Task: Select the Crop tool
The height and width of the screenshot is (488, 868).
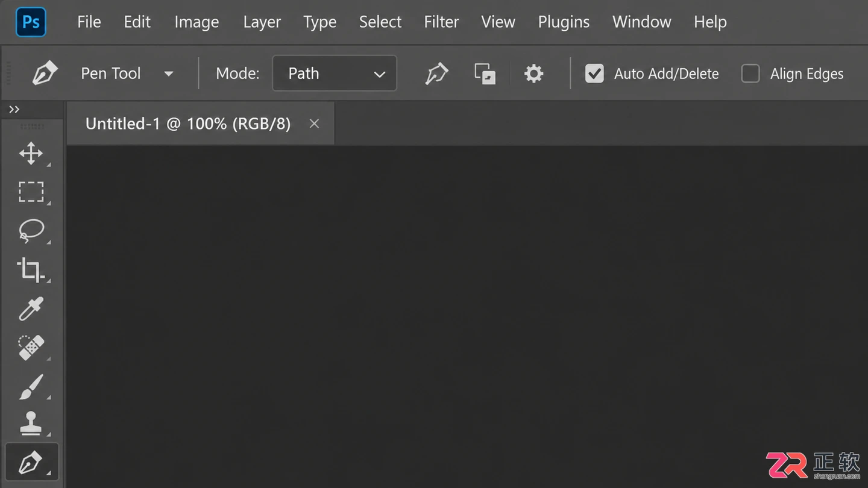Action: tap(31, 269)
